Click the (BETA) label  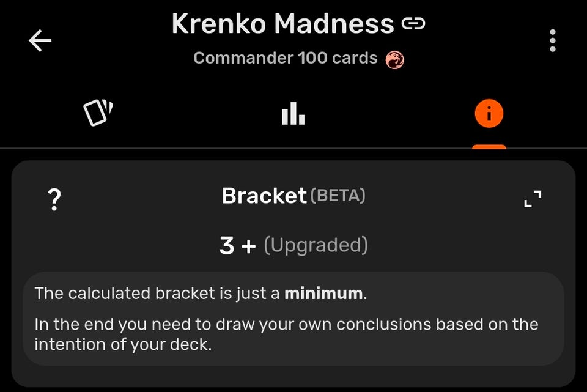(338, 196)
